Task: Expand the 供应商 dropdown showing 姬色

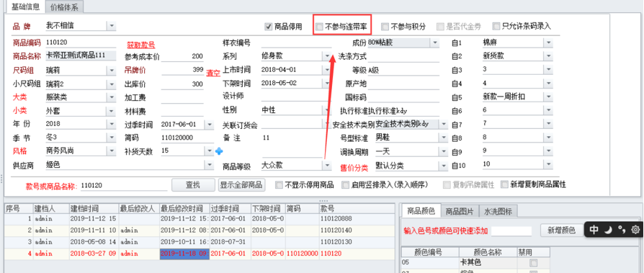Action: click(x=210, y=165)
